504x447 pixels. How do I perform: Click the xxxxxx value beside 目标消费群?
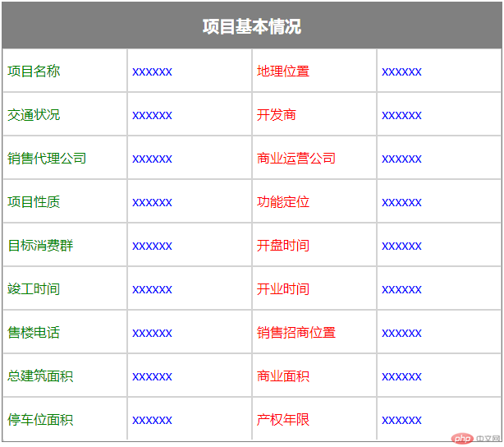(153, 247)
